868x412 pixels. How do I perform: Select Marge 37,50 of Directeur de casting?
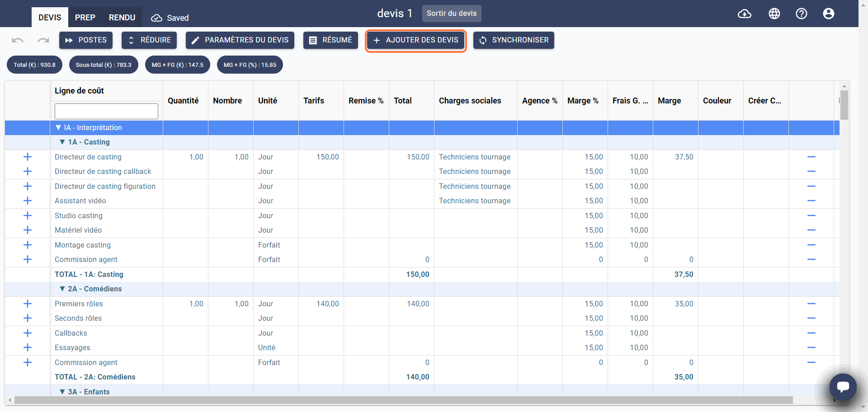tap(675, 157)
